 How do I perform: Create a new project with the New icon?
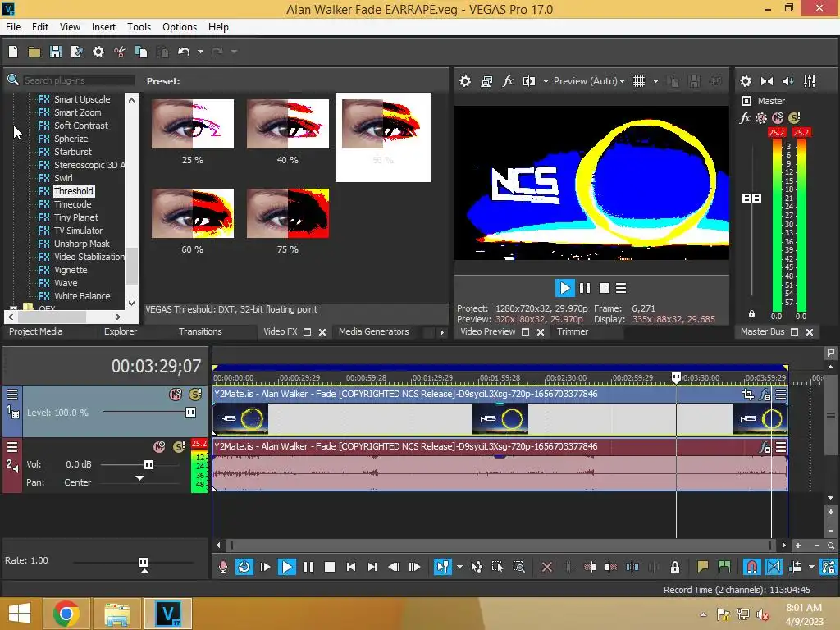pyautogui.click(x=13, y=52)
